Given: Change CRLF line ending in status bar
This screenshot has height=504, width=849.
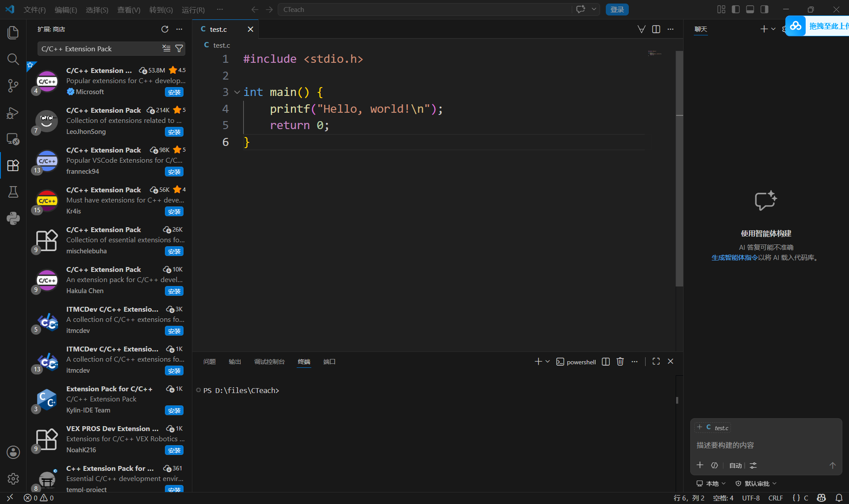Looking at the screenshot, I should point(776,498).
